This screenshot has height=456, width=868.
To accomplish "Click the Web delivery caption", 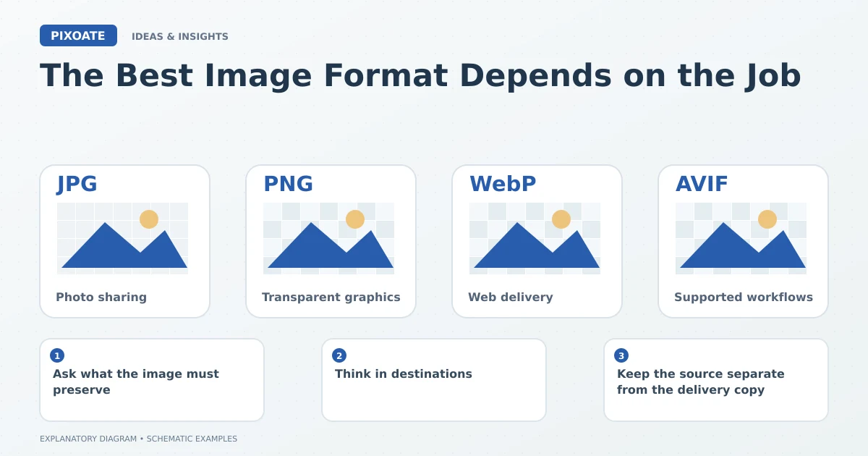I will (x=510, y=297).
